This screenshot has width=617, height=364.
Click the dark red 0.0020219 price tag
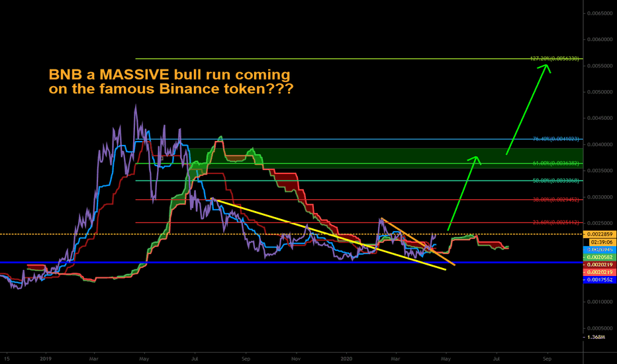click(x=600, y=265)
